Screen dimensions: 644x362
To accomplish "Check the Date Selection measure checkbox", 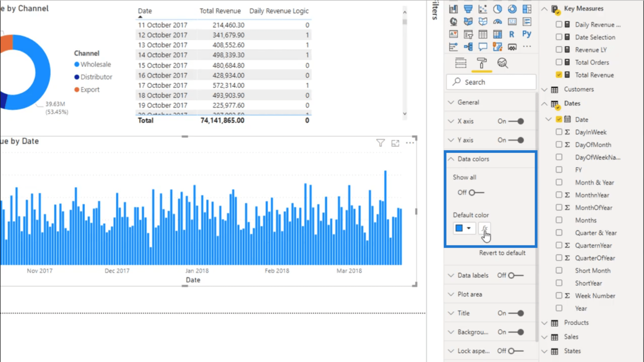I will [x=559, y=37].
